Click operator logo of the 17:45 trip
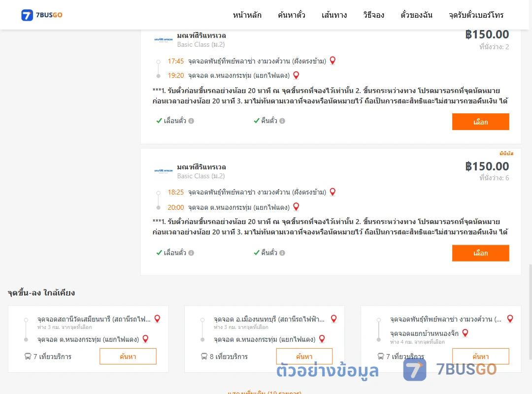This screenshot has width=532, height=394. pos(164,40)
